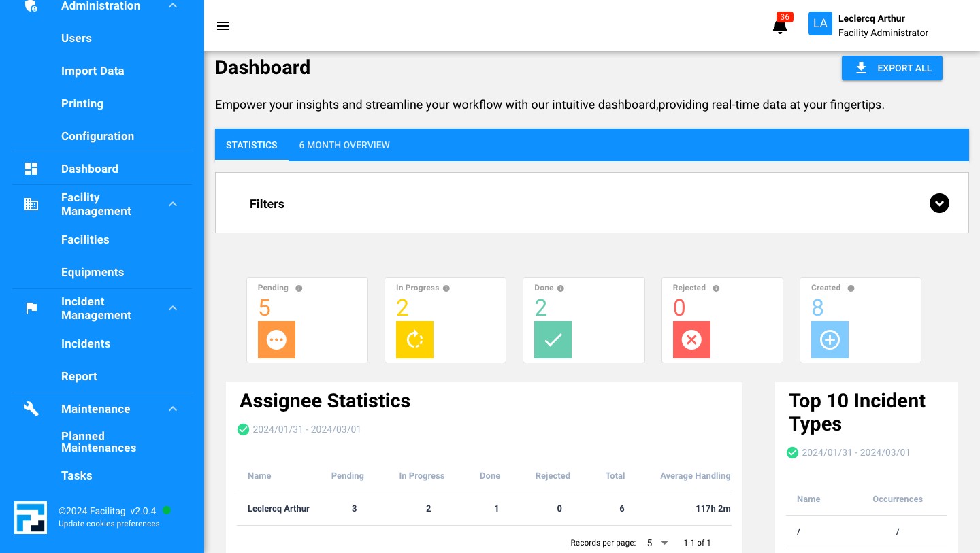Open Equipments in the sidebar
The height and width of the screenshot is (553, 980).
[93, 272]
